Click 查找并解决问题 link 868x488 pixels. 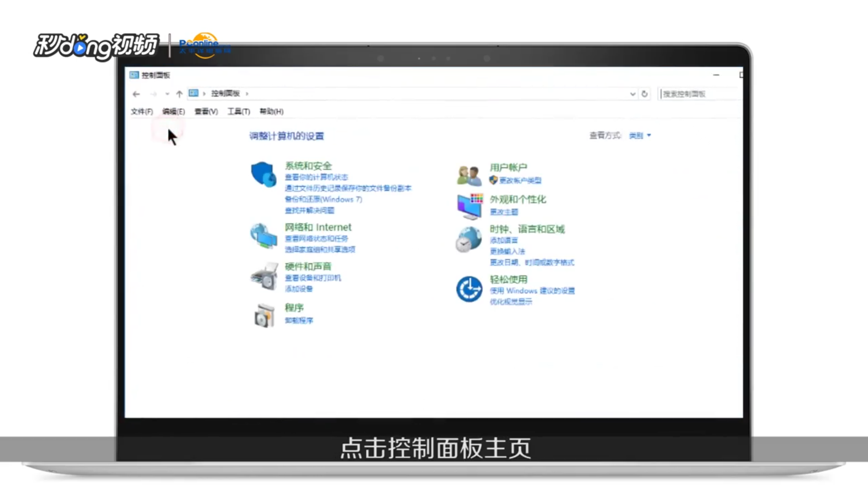pos(310,211)
